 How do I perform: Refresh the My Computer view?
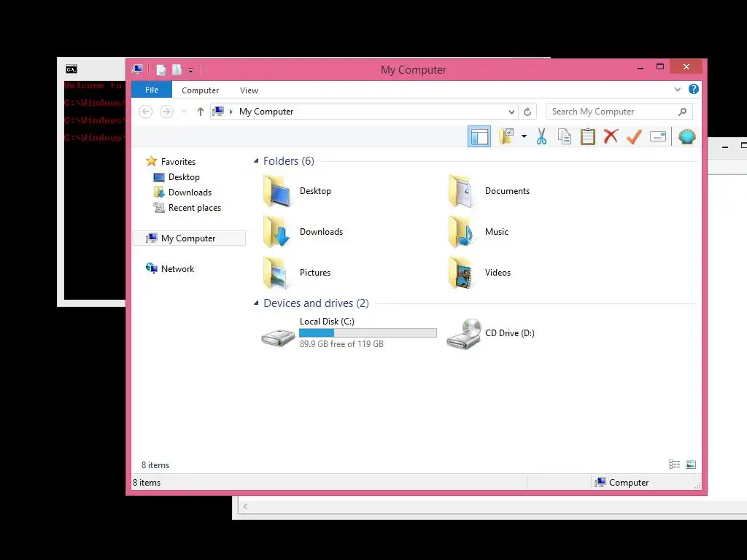(x=527, y=112)
